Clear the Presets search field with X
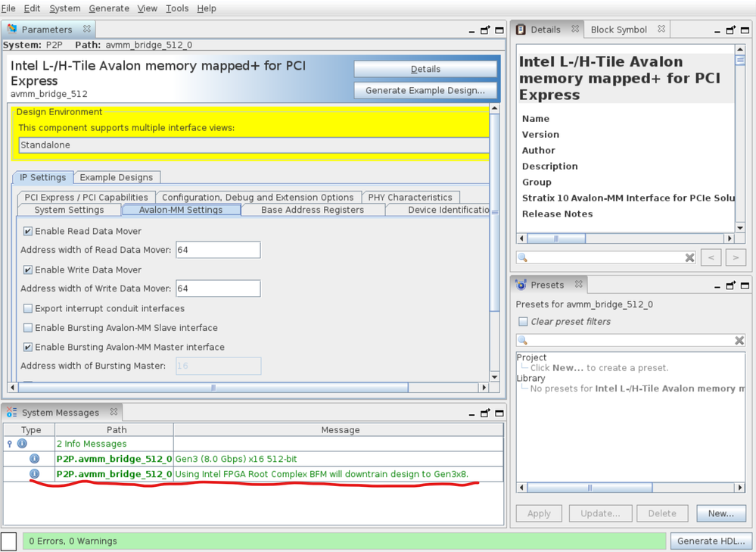This screenshot has height=552, width=756. tap(739, 341)
